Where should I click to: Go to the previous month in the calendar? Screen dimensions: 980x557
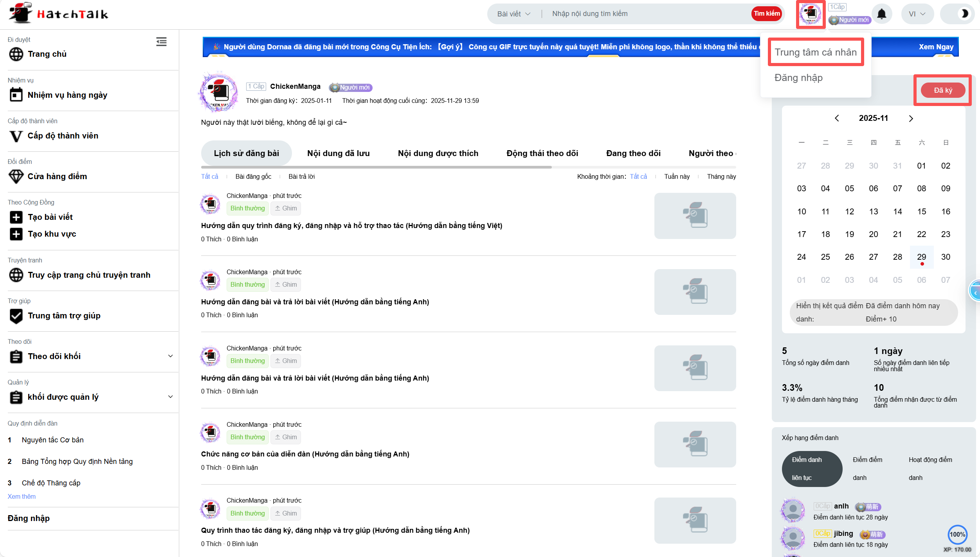837,119
